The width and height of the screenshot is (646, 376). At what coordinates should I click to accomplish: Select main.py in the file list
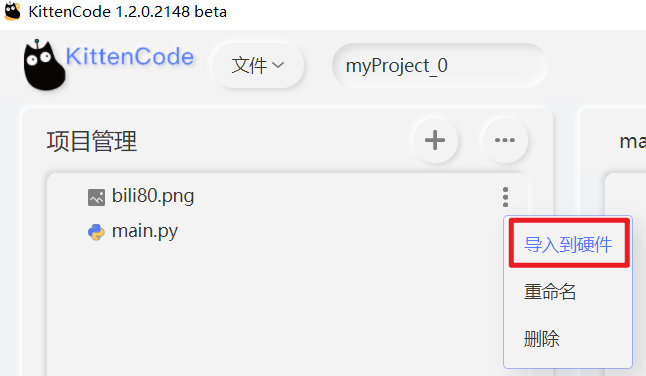(145, 231)
